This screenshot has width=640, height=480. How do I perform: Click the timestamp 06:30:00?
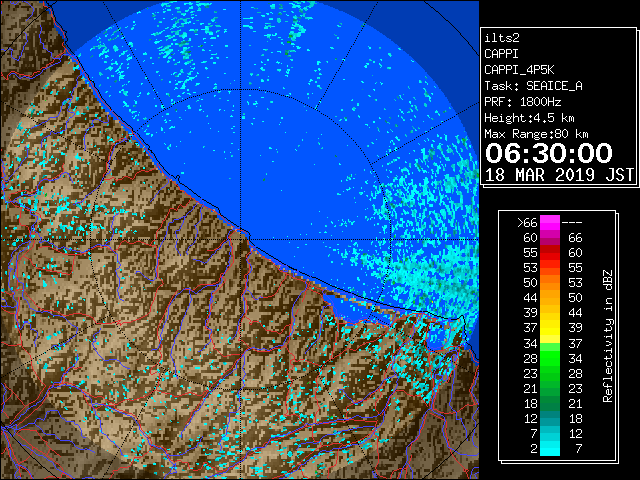tap(549, 153)
